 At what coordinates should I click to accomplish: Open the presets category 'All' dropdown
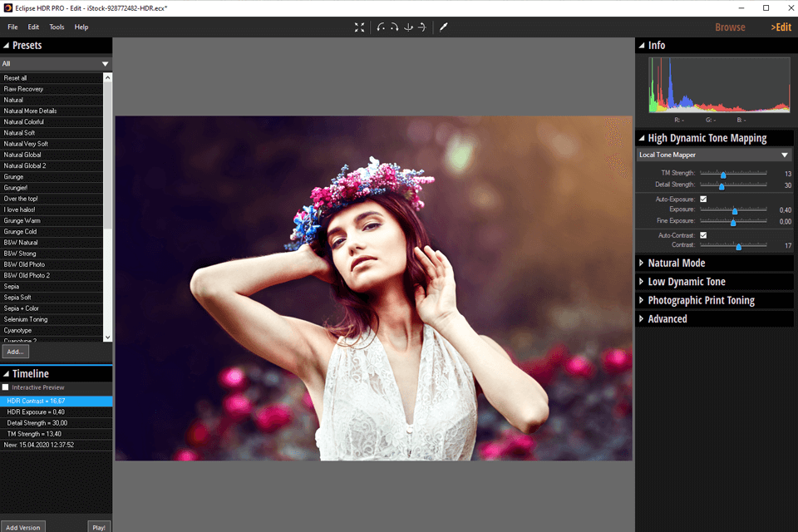105,64
